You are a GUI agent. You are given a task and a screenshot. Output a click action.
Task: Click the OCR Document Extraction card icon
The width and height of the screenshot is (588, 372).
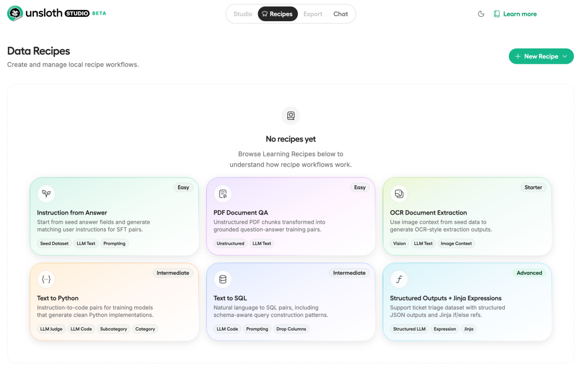pyautogui.click(x=399, y=193)
